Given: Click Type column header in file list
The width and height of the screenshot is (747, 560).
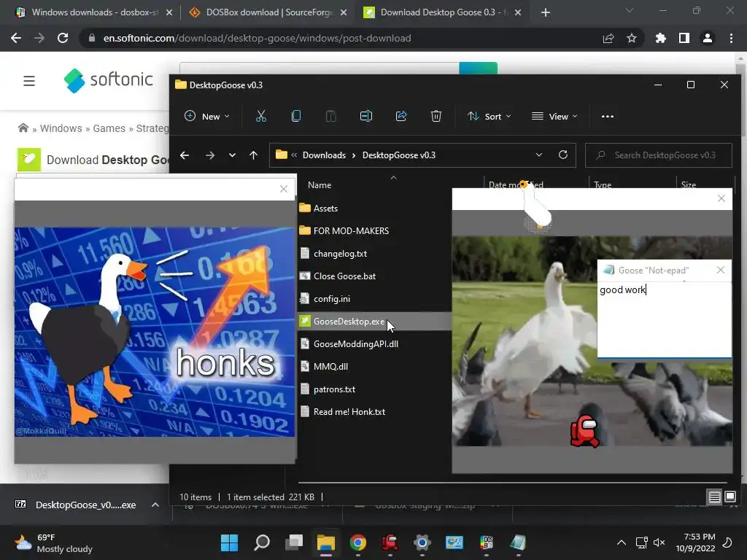Looking at the screenshot, I should (602, 184).
